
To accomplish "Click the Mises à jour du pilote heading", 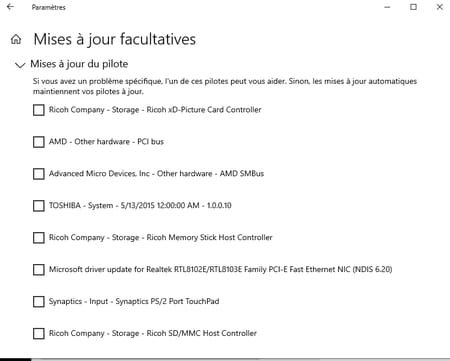I will [79, 64].
